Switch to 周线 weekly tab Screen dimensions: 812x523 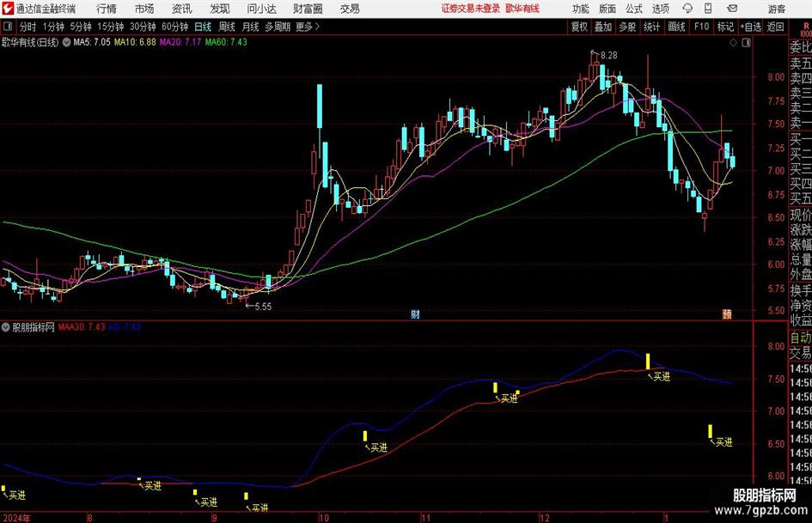click(x=227, y=27)
